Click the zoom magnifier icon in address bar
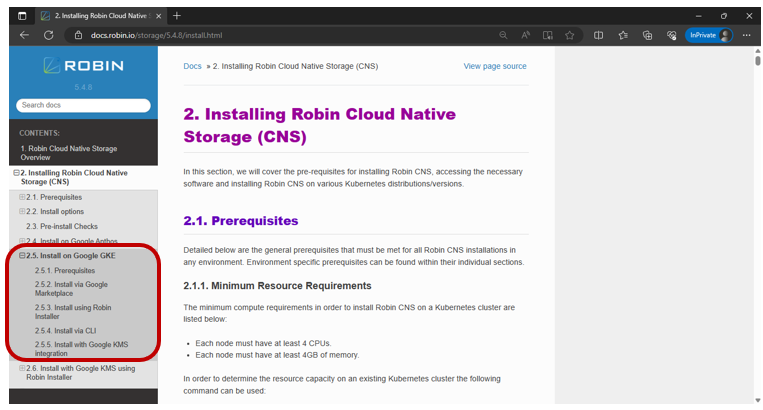This screenshot has height=410, width=763. [x=503, y=35]
